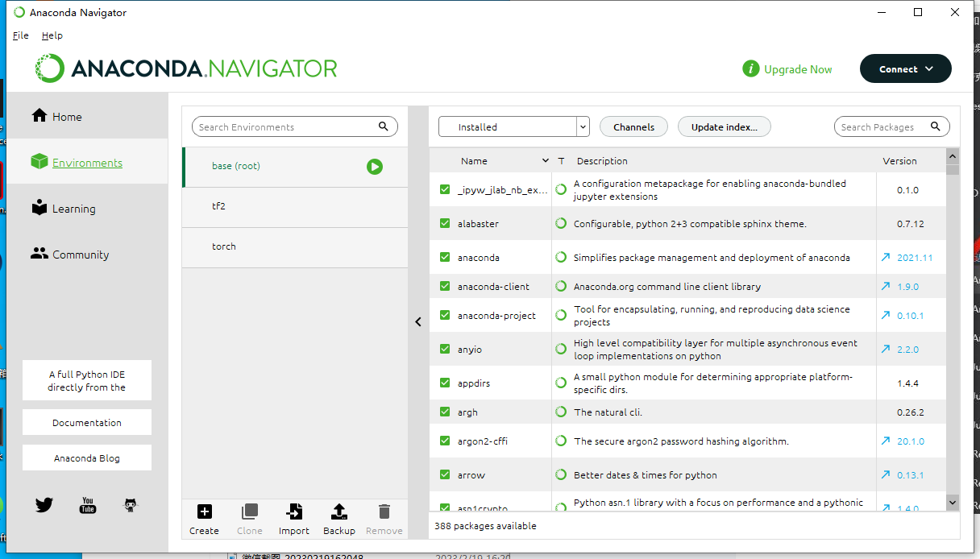Toggle the arrow package checkbox
This screenshot has height=559, width=980.
(445, 475)
